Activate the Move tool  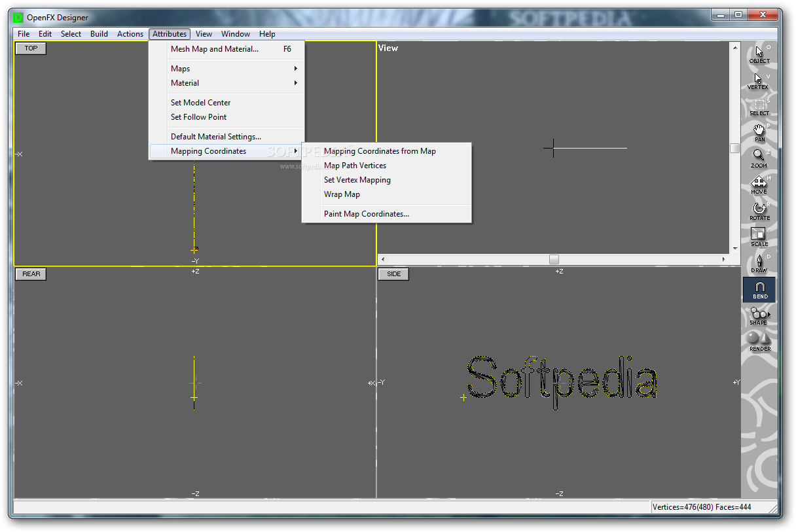[759, 185]
